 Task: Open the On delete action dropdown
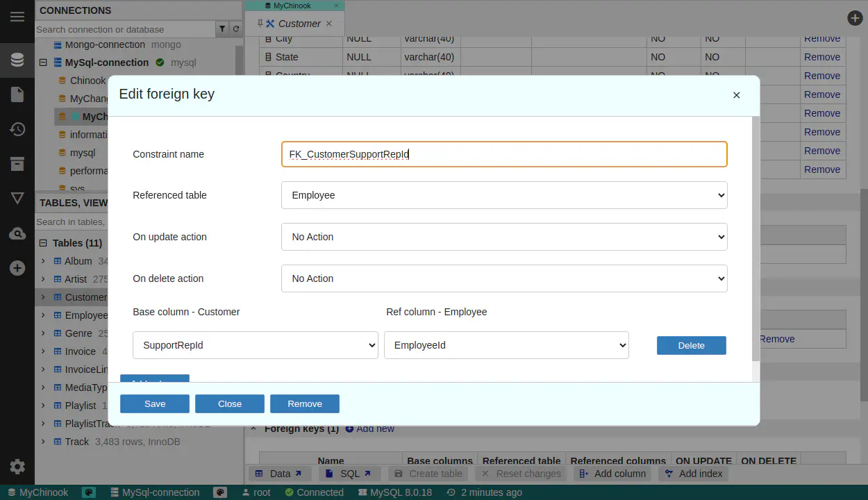(x=503, y=278)
